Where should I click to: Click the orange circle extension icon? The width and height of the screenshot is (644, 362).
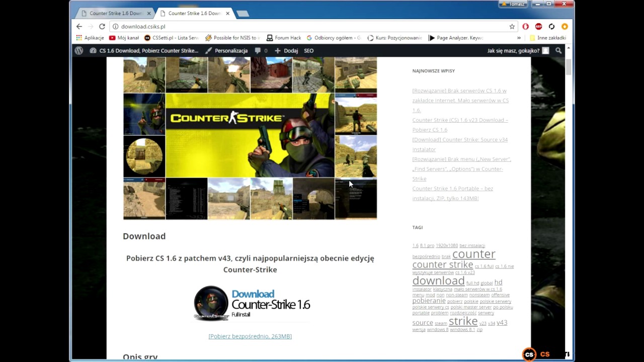point(565,27)
